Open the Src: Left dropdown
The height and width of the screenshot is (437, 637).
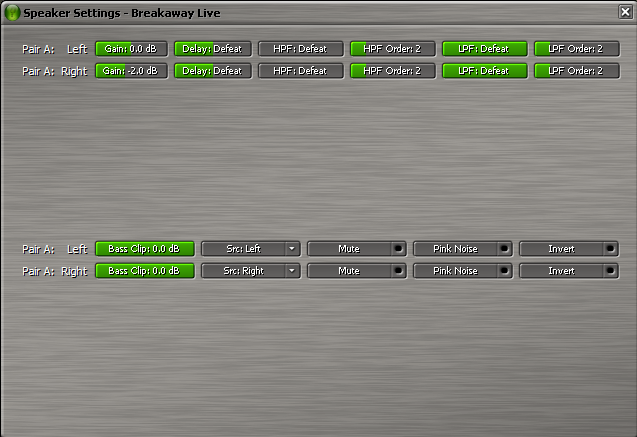coord(250,249)
